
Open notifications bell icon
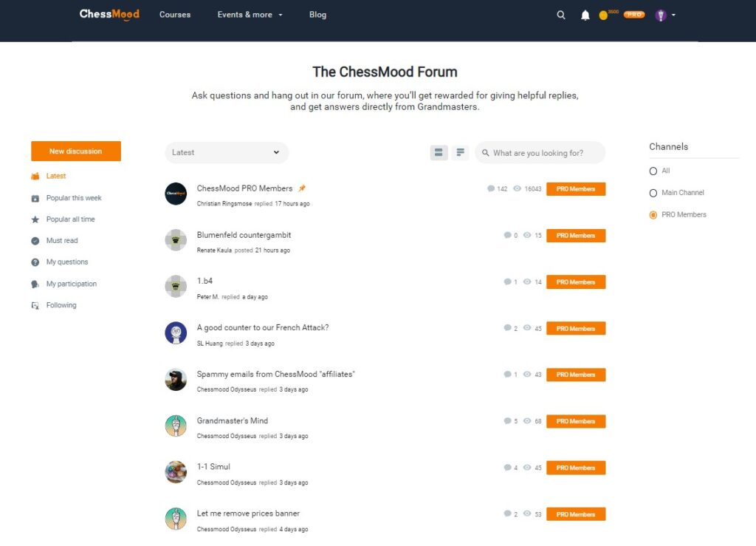pos(585,15)
